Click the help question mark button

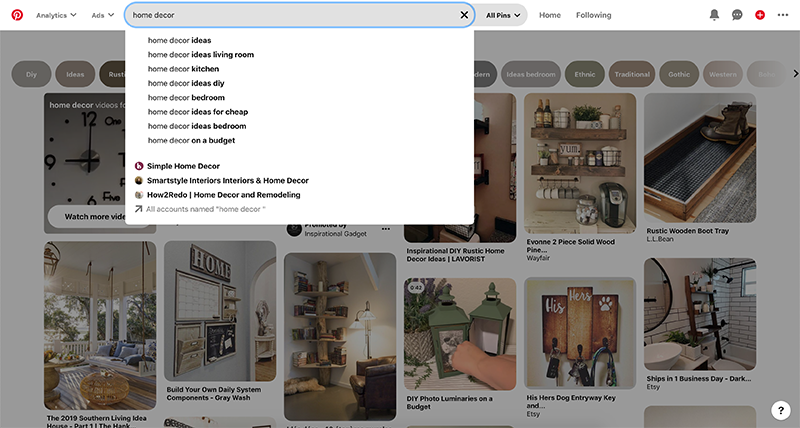pos(780,410)
